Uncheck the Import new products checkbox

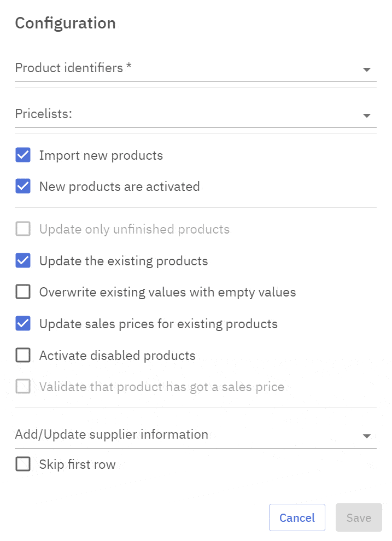(23, 155)
